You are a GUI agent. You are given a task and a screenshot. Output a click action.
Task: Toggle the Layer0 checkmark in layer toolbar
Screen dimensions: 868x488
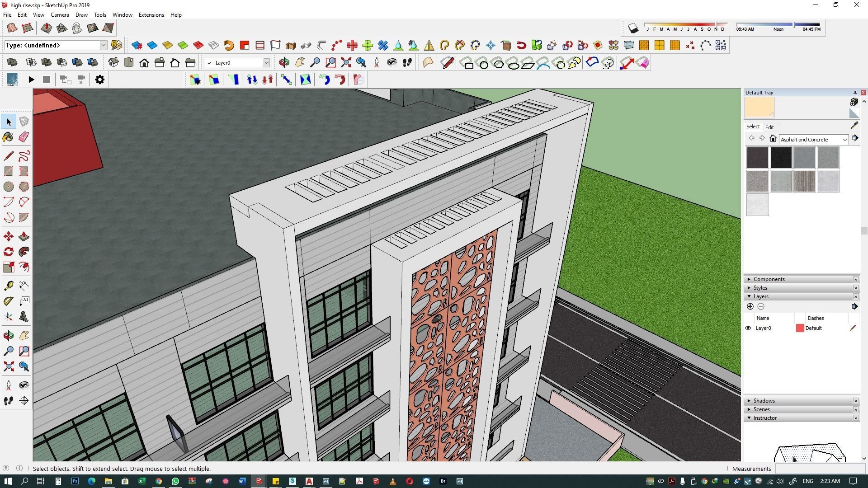[x=209, y=63]
